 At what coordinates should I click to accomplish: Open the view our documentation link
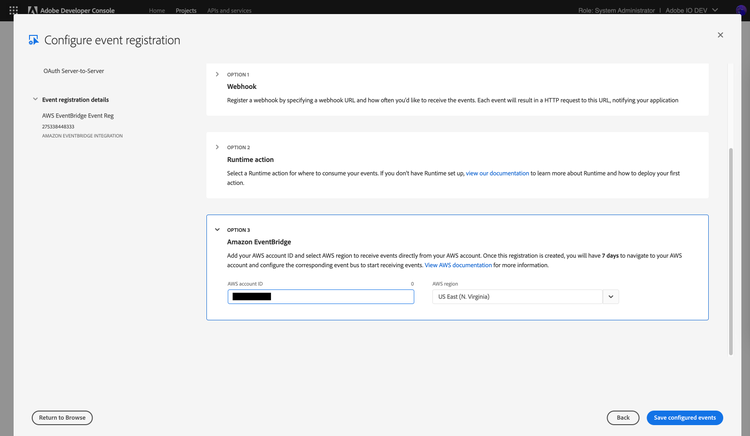pos(497,173)
